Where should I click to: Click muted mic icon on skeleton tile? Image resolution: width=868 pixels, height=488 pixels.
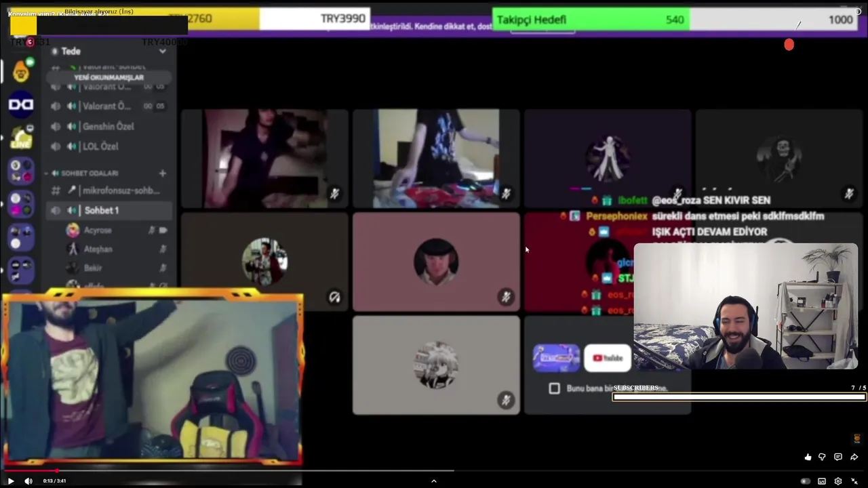(848, 194)
